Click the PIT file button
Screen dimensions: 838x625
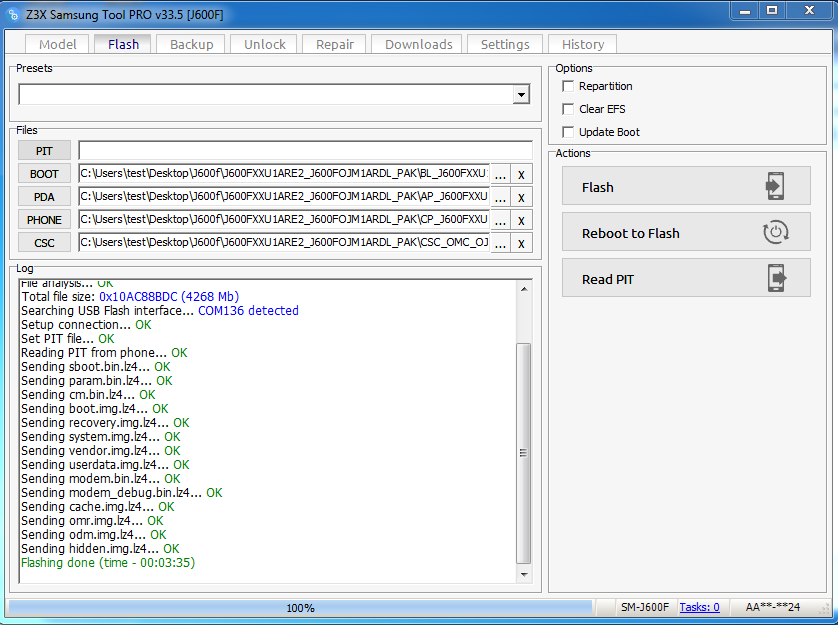(x=44, y=151)
